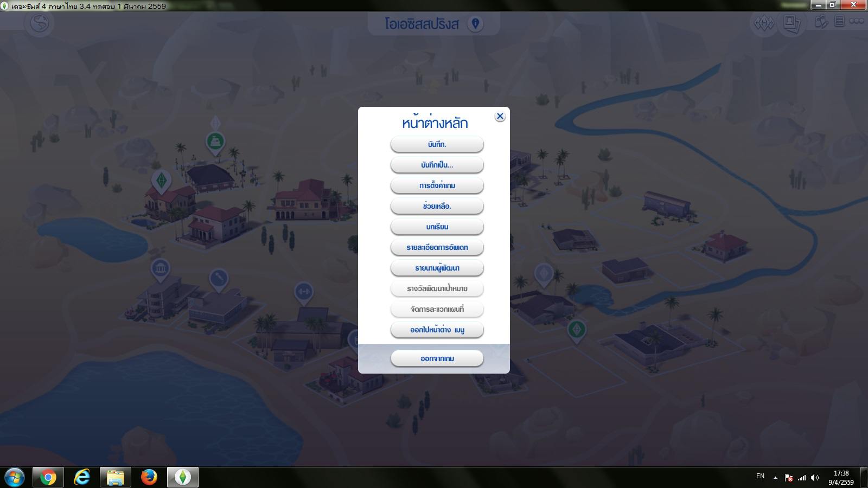Image resolution: width=868 pixels, height=488 pixels.
Task: Close the หน้าต่างหลัก menu dialog
Action: [x=500, y=117]
